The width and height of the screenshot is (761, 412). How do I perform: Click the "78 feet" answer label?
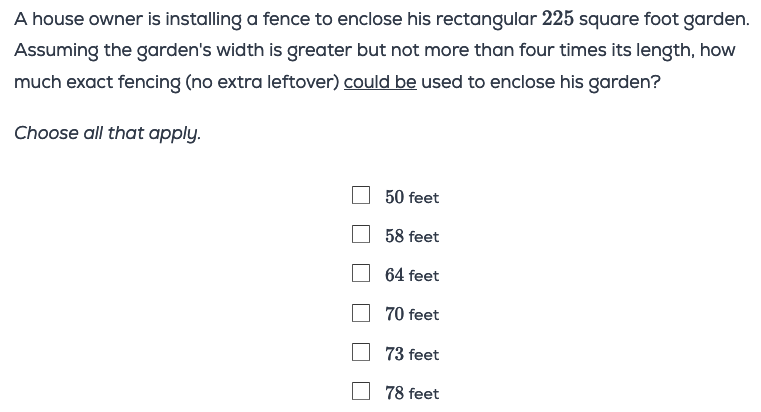[x=412, y=393]
